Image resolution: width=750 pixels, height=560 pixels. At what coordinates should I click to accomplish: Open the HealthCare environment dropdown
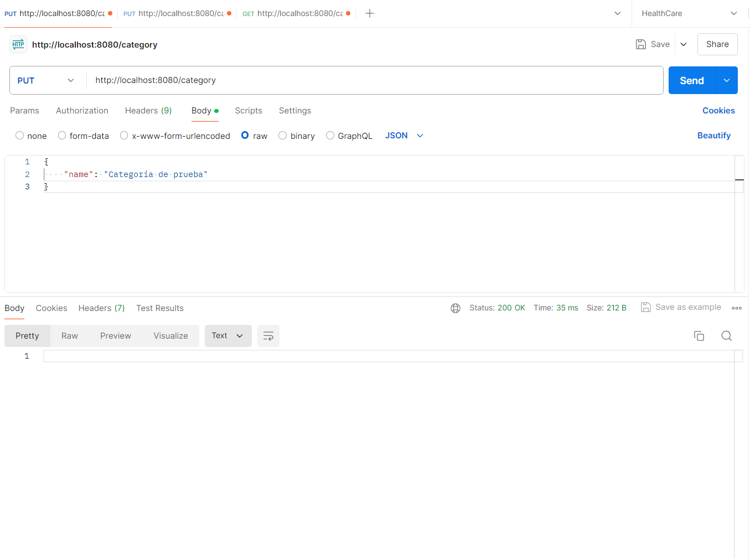tap(689, 13)
